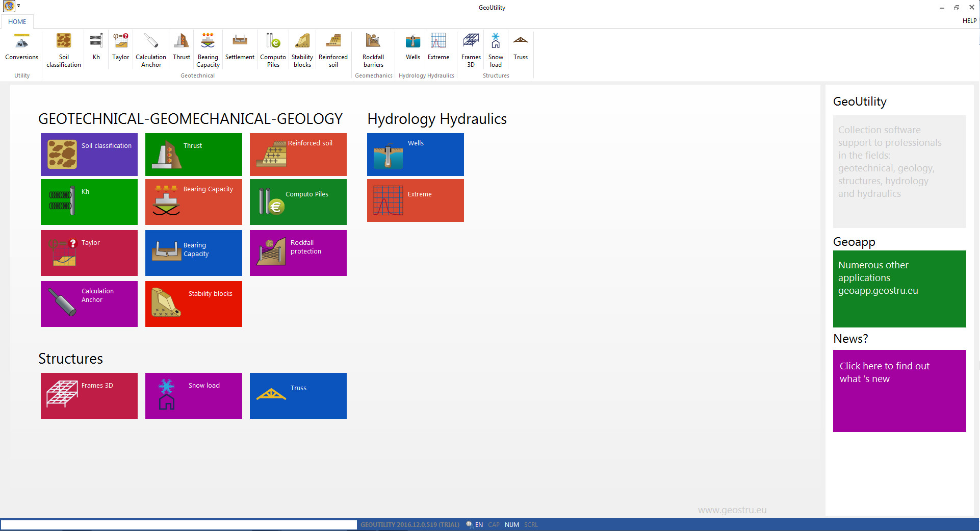The width and height of the screenshot is (980, 531).
Task: Click the CAP indicator in status bar
Action: 494,524
